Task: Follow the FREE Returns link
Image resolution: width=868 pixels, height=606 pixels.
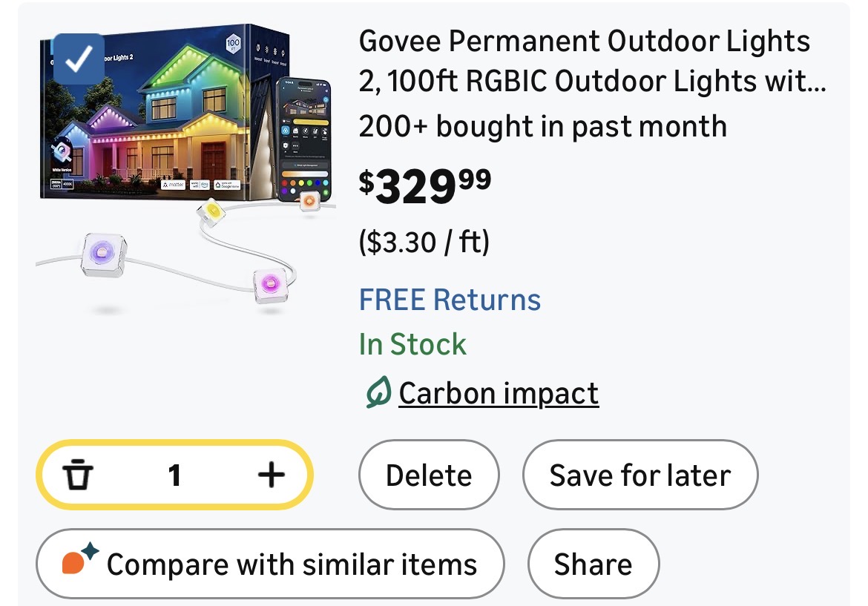Action: click(450, 300)
